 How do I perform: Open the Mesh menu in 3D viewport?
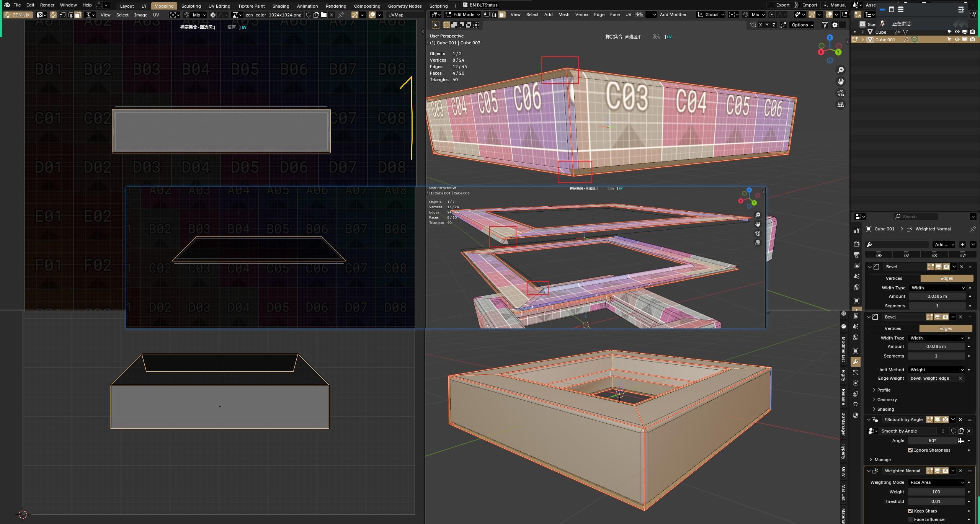[563, 15]
